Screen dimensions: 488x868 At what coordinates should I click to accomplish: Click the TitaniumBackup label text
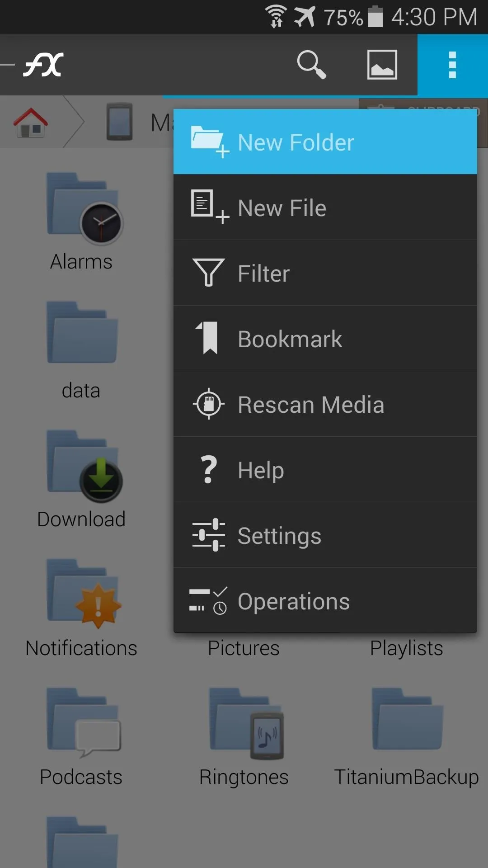click(407, 777)
